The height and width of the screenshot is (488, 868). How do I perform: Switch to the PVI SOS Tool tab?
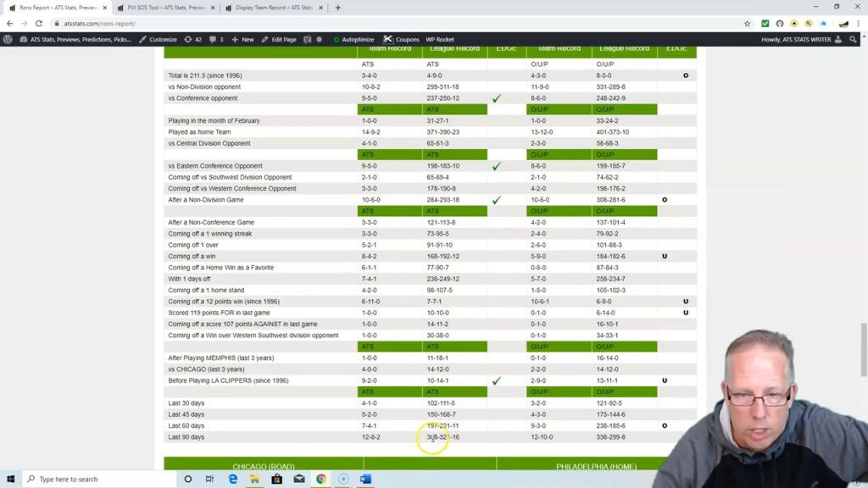[165, 8]
